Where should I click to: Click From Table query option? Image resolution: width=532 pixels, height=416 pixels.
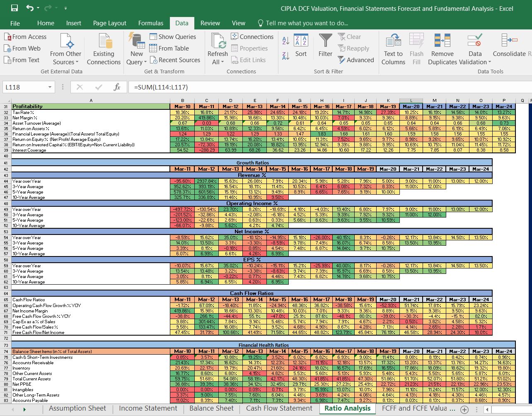(x=169, y=48)
